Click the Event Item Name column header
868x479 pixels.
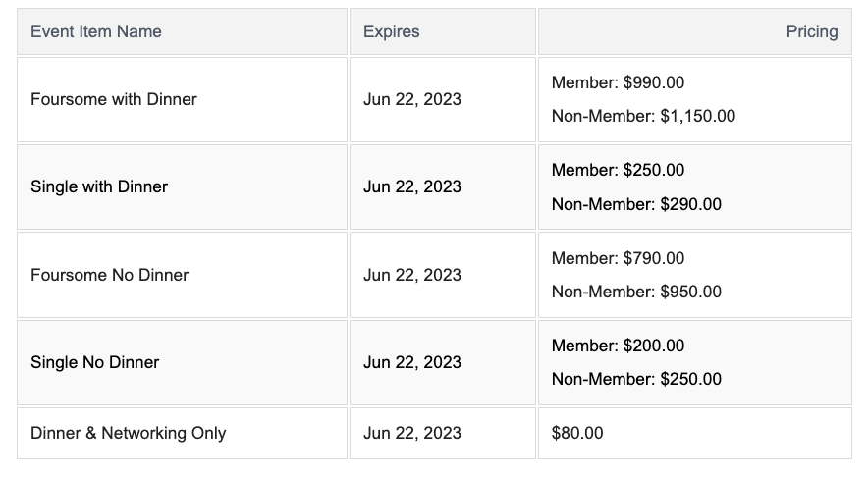pos(96,31)
